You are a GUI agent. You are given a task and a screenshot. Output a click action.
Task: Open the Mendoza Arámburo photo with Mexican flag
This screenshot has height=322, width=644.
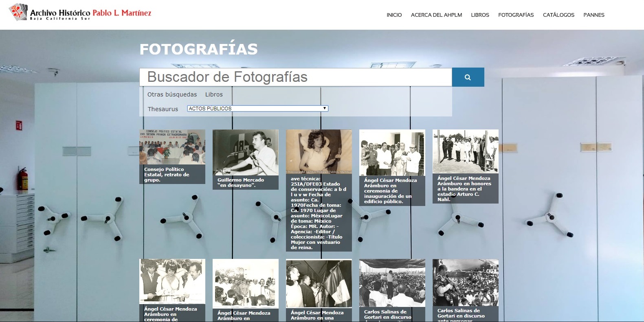(x=319, y=283)
